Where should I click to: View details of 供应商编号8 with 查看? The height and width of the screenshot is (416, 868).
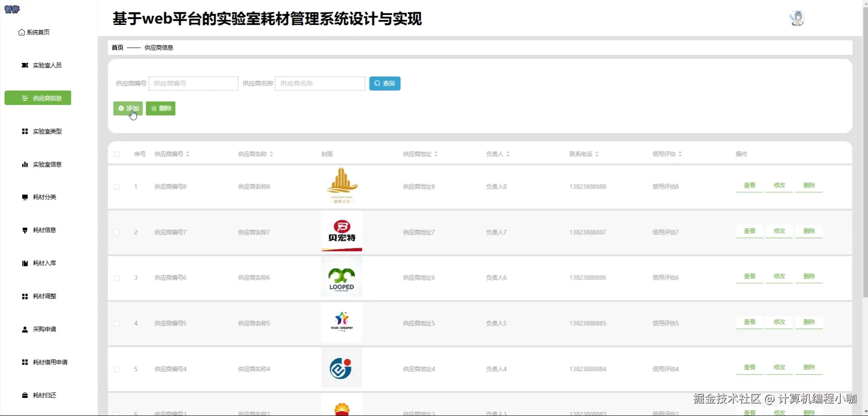point(750,185)
